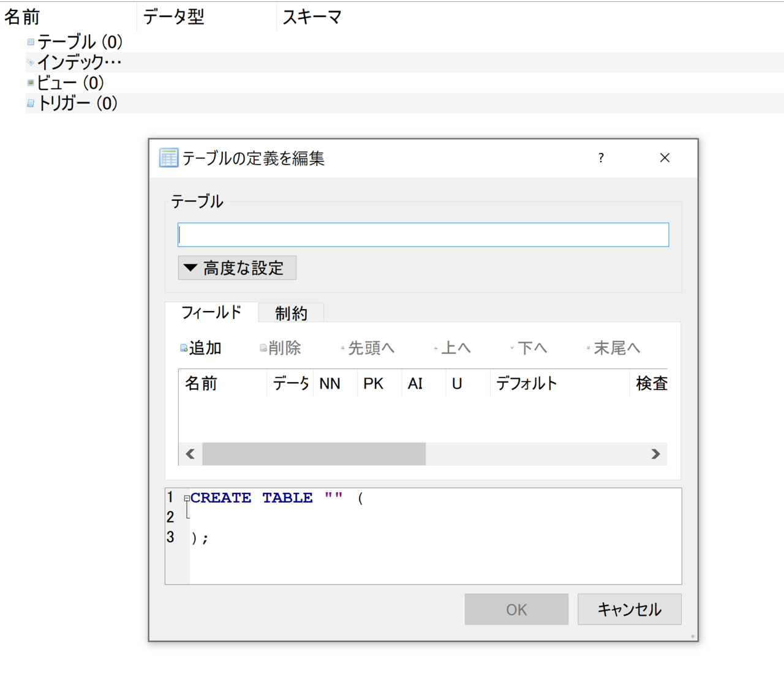This screenshot has width=784, height=688.
Task: Click the AI column header
Action: point(424,384)
